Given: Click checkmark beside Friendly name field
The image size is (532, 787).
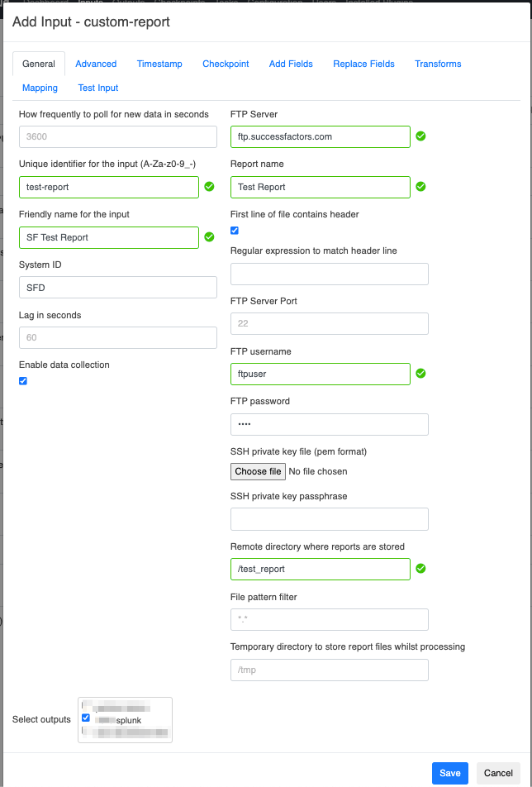Looking at the screenshot, I should 210,237.
